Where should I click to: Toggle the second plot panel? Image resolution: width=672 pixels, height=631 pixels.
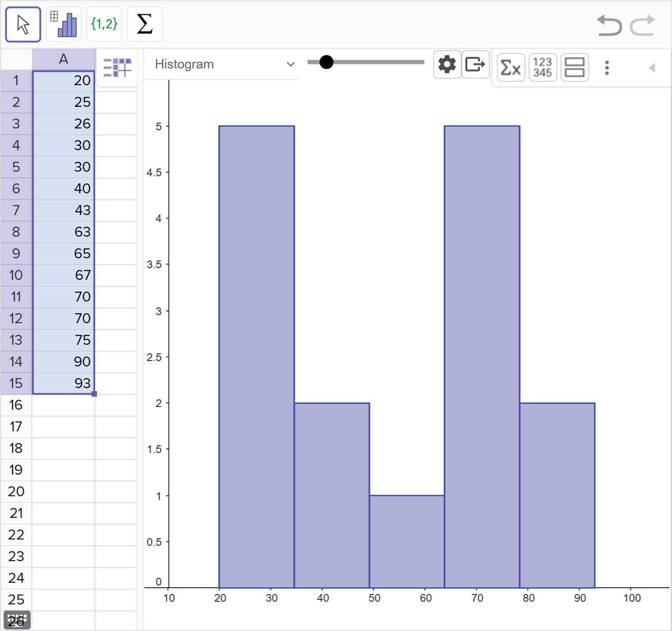[575, 68]
